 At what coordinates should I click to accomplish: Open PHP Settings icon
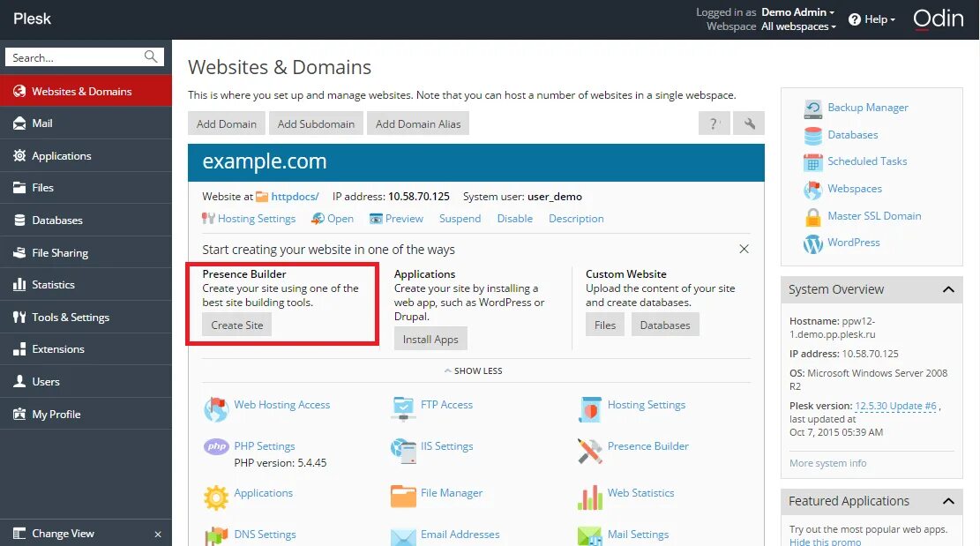point(216,446)
